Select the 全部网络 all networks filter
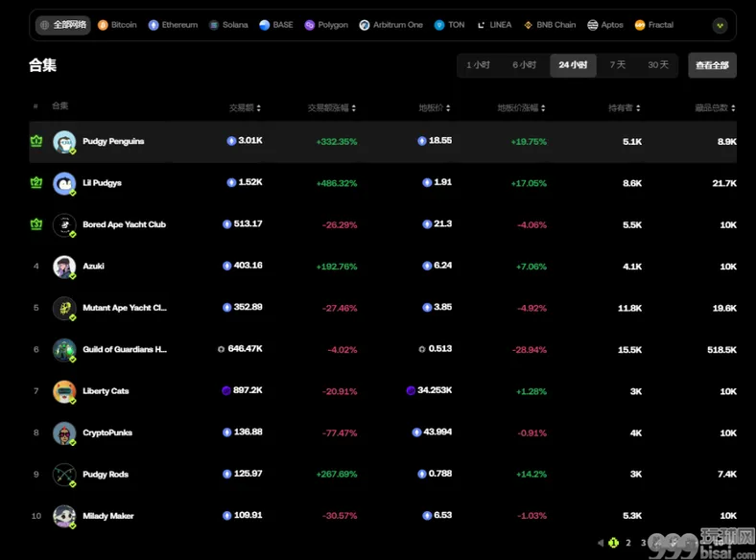The height and width of the screenshot is (560, 756). [x=63, y=25]
